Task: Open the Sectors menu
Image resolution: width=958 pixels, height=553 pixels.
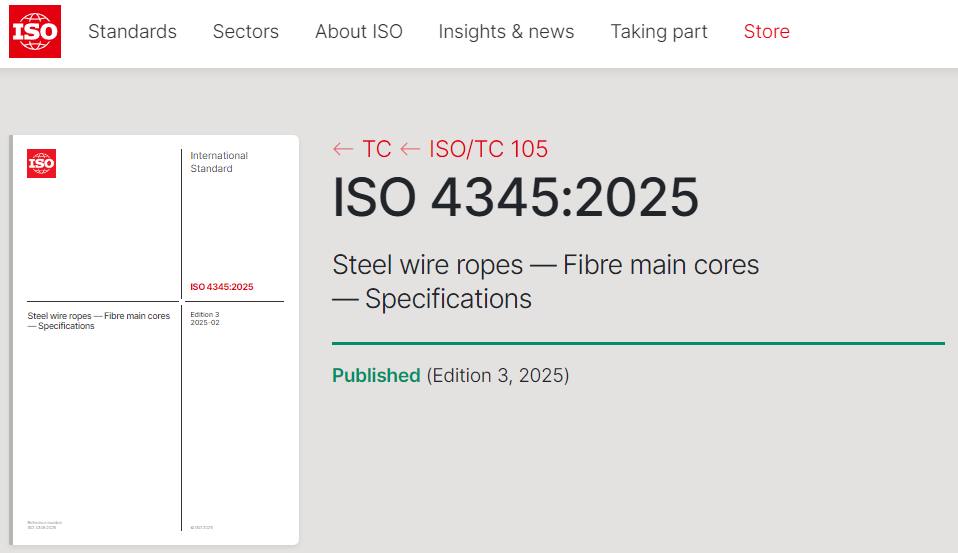Action: point(245,32)
